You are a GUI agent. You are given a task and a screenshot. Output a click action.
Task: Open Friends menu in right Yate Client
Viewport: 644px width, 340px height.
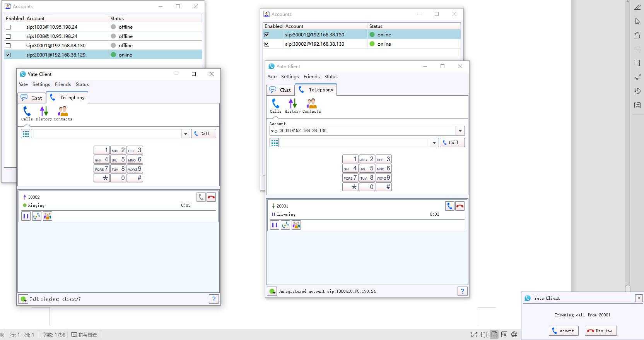(311, 77)
